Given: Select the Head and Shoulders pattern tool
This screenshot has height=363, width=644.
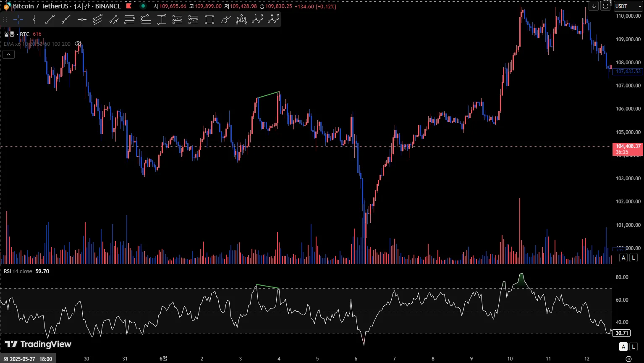Looking at the screenshot, I should tap(241, 19).
